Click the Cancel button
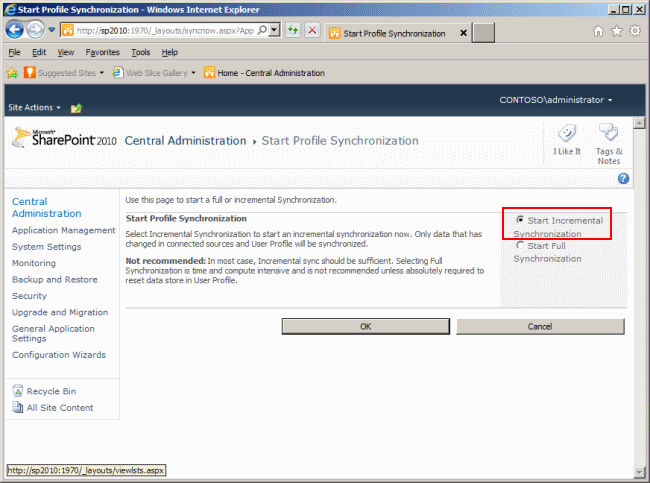650x483 pixels. pos(540,327)
